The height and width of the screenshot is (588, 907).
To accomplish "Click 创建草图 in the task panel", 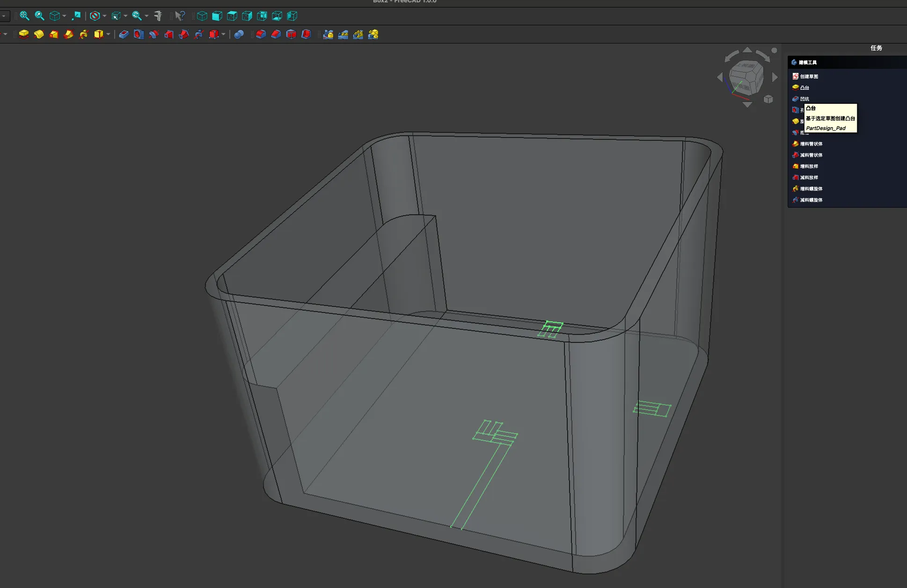I will [x=809, y=76].
